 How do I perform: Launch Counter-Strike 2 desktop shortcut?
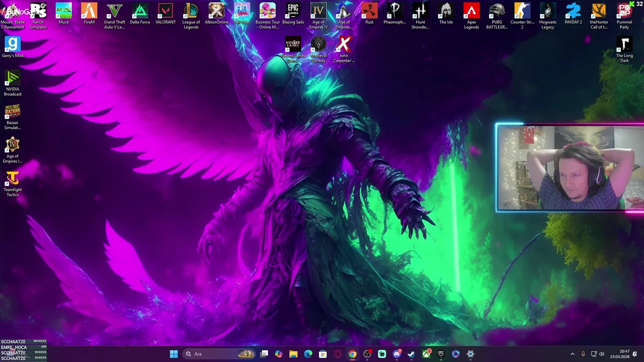point(522,16)
